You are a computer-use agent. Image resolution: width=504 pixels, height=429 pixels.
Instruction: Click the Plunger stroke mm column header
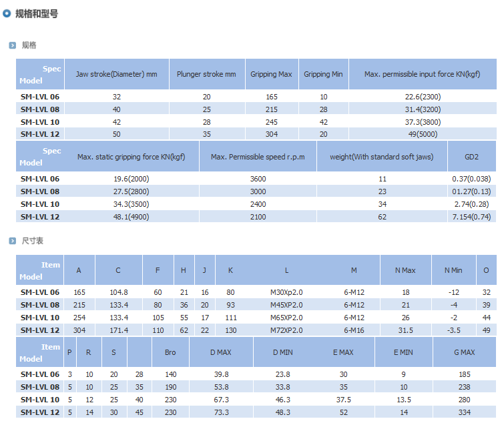(x=206, y=74)
